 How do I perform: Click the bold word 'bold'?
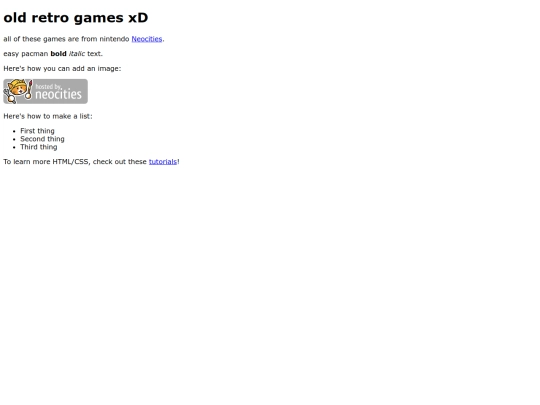point(58,54)
